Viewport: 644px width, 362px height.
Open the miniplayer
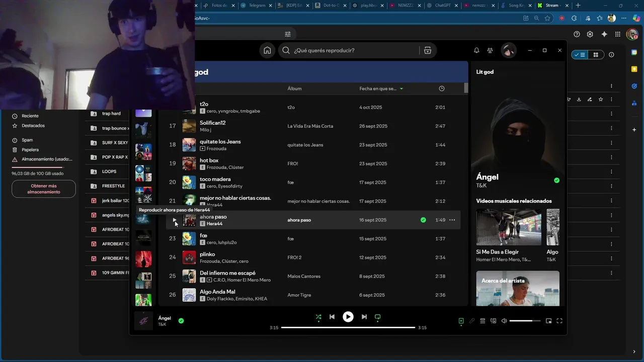pos(548,321)
